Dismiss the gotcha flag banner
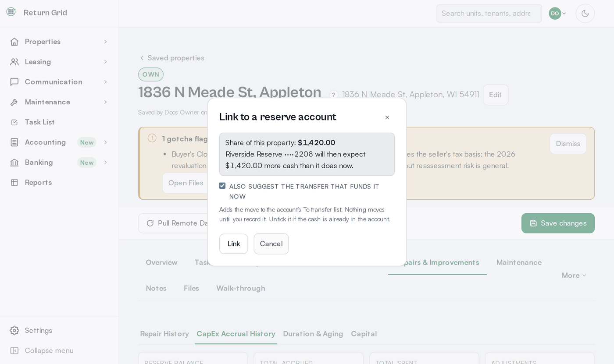 pos(568,144)
